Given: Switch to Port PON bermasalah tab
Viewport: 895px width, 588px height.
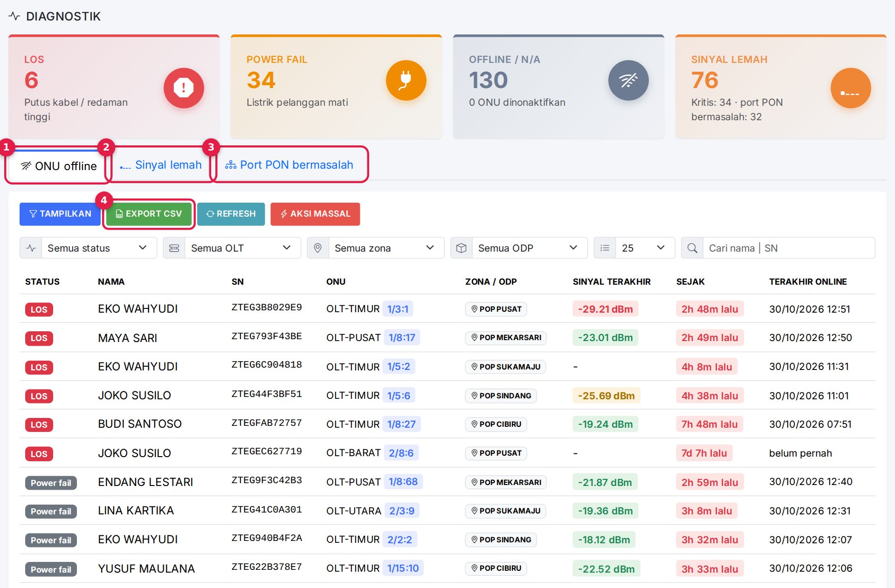Looking at the screenshot, I should click(289, 165).
